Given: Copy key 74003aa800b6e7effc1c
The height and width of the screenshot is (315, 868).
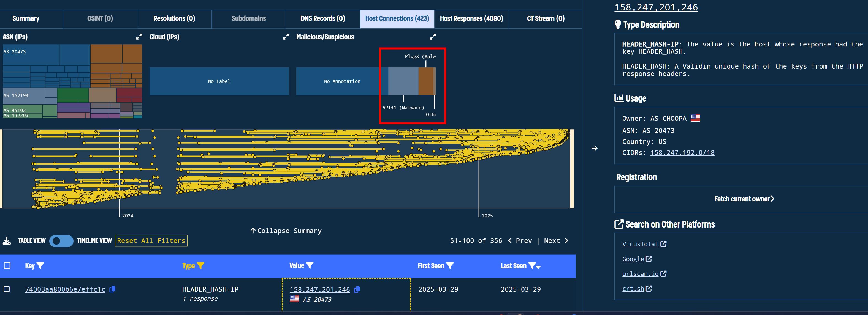Looking at the screenshot, I should coord(113,289).
